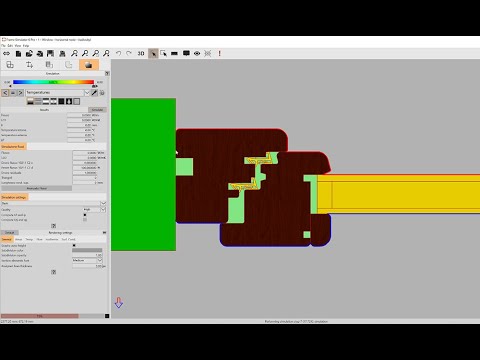The height and width of the screenshot is (360, 480).
Task: Click the Default button beside Rendering settings
Action: click(x=10, y=232)
